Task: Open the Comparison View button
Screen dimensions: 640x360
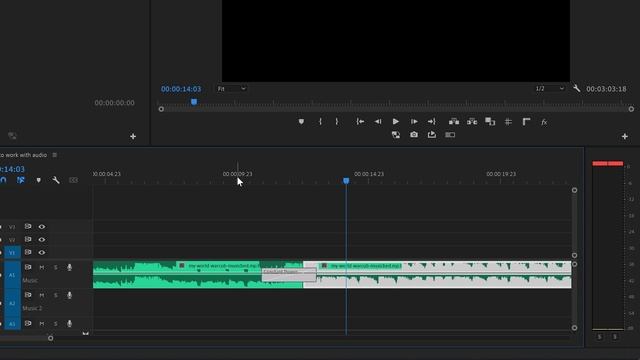Action: (x=490, y=122)
